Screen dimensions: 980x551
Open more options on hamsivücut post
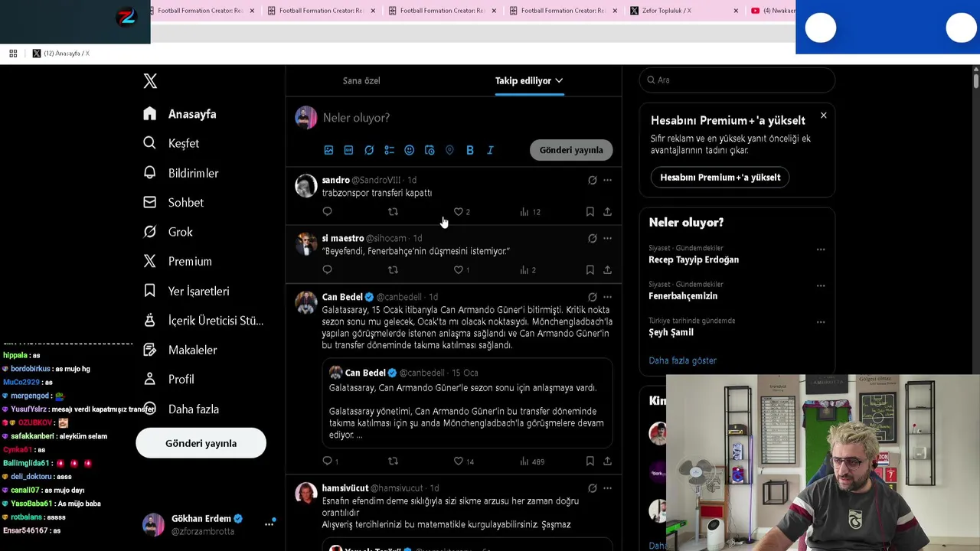tap(607, 487)
